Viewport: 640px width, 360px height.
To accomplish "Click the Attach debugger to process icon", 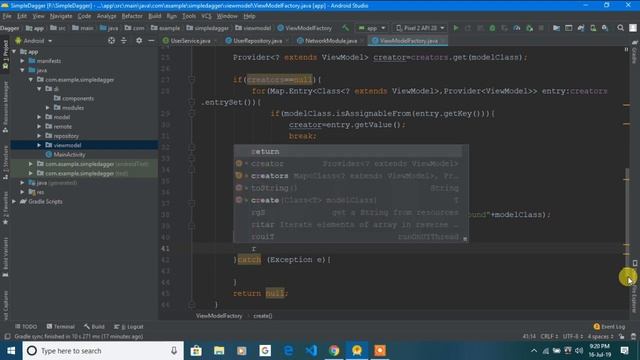I will (x=529, y=28).
